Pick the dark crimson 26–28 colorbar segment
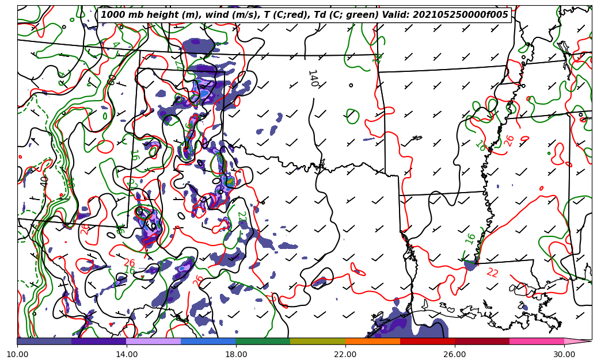Image resolution: width=597 pixels, height=364 pixels. [482, 341]
